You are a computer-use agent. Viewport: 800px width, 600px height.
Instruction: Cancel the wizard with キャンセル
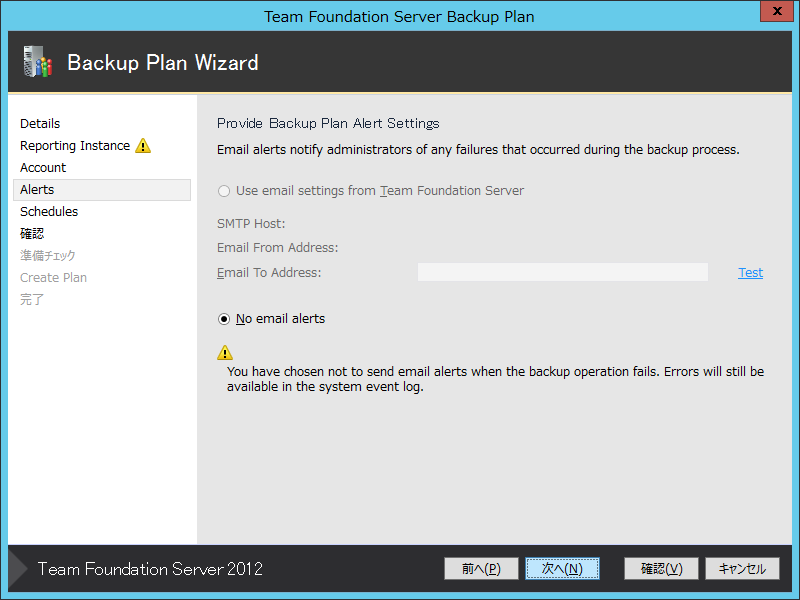coord(742,568)
